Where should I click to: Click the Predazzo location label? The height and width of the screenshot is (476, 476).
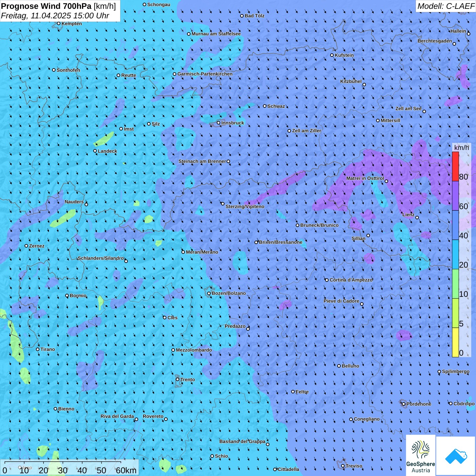pos(235,326)
